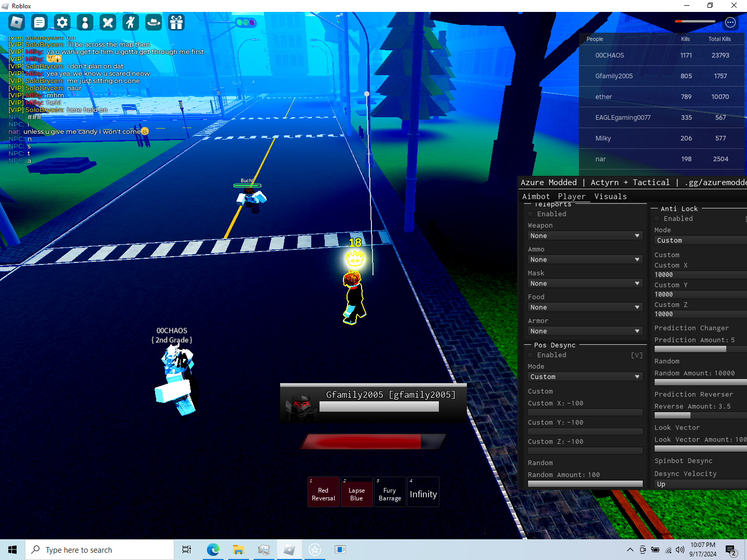747x560 pixels.
Task: Open the Mask dropdown
Action: 585,284
